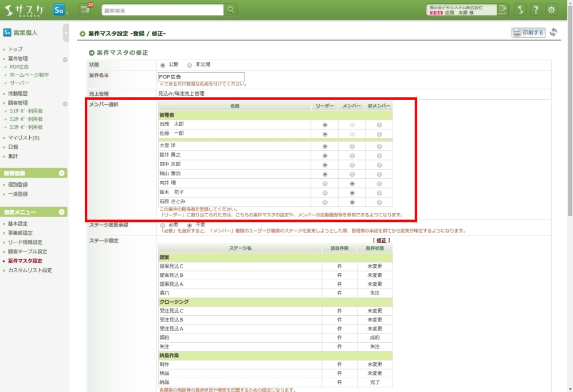
Task: Open 個別登録 in sidebar
Action: pyautogui.click(x=18, y=185)
